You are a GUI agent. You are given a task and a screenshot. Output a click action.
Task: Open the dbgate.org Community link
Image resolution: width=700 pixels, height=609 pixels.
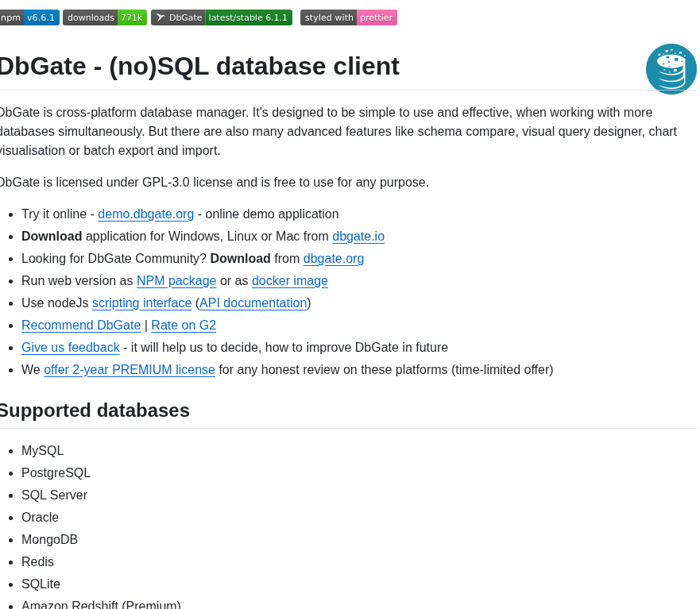(x=334, y=259)
